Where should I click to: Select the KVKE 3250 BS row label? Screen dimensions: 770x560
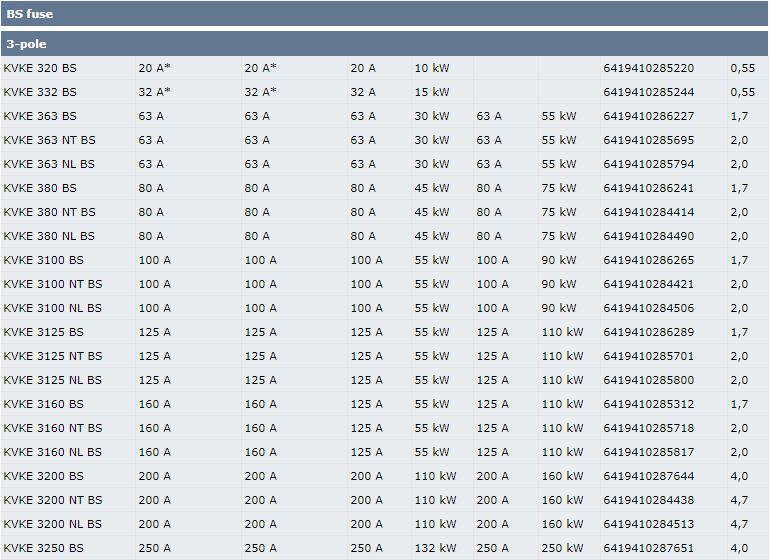(43, 548)
